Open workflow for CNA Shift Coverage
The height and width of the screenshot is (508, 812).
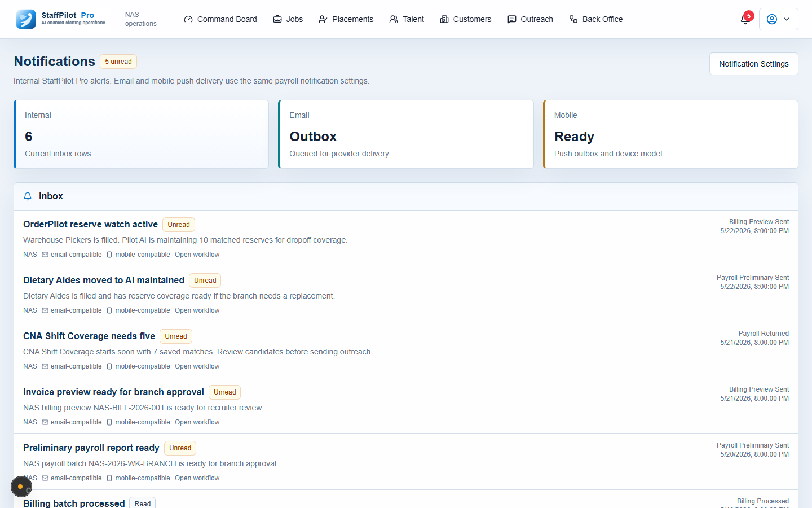[x=197, y=366]
